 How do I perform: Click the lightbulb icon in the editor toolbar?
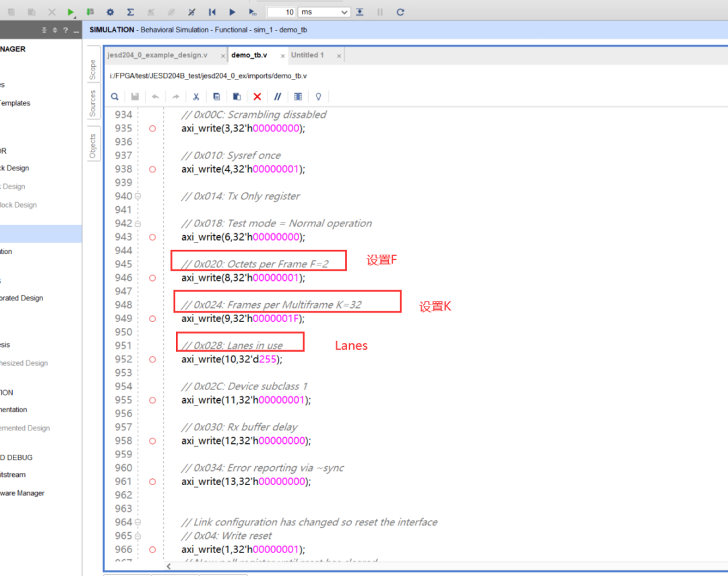click(x=318, y=96)
